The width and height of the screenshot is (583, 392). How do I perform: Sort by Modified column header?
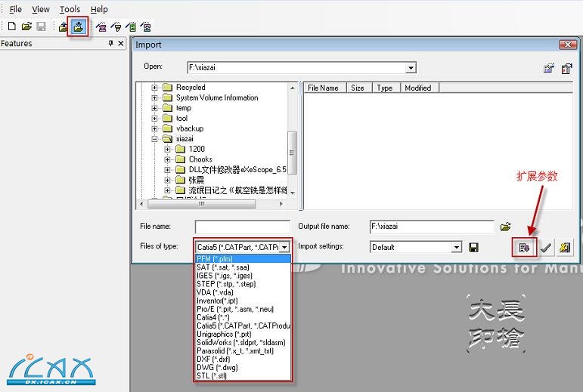tap(420, 88)
